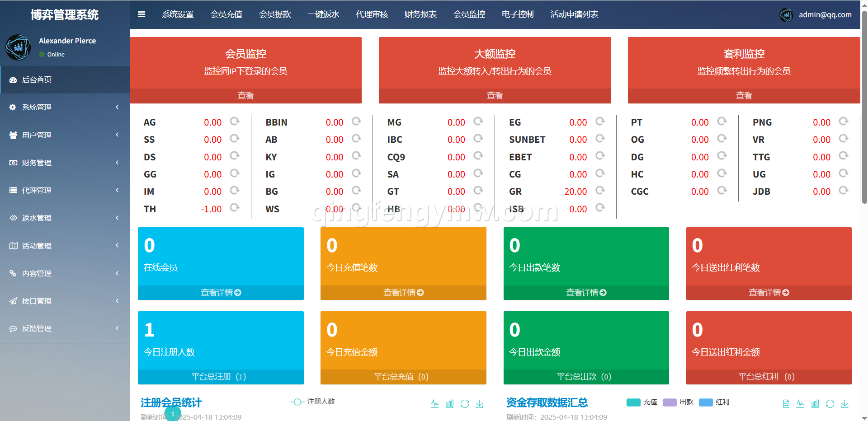Image resolution: width=868 pixels, height=421 pixels.
Task: Switch registration chart to line view
Action: 435,404
